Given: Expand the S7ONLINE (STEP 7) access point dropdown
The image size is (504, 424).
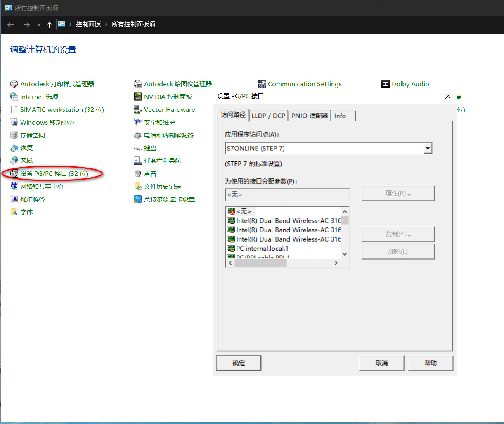Looking at the screenshot, I should (x=428, y=148).
